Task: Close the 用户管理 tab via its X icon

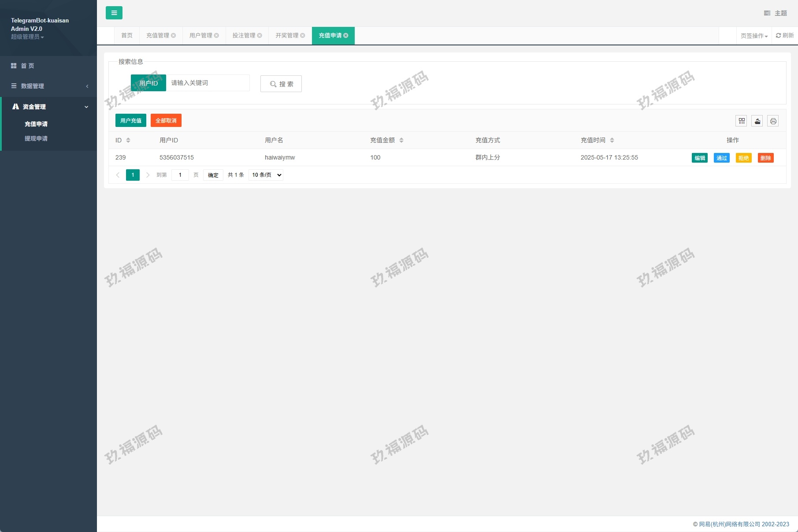Action: click(216, 36)
